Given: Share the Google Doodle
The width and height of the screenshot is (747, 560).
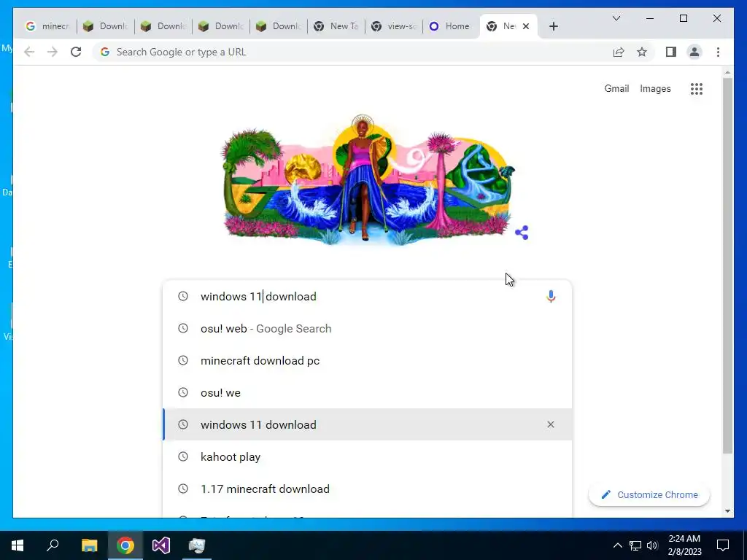Looking at the screenshot, I should tap(522, 233).
